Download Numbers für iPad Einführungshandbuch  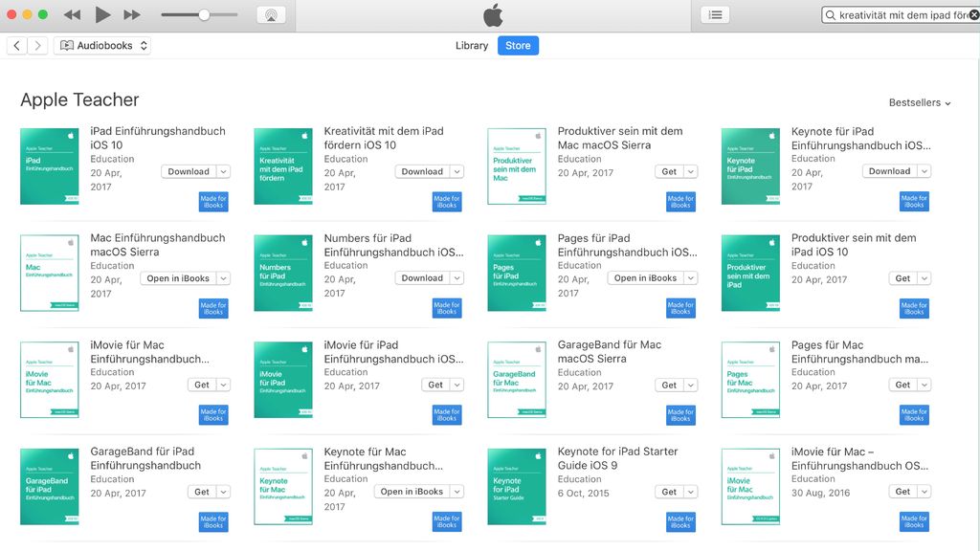[x=422, y=278]
